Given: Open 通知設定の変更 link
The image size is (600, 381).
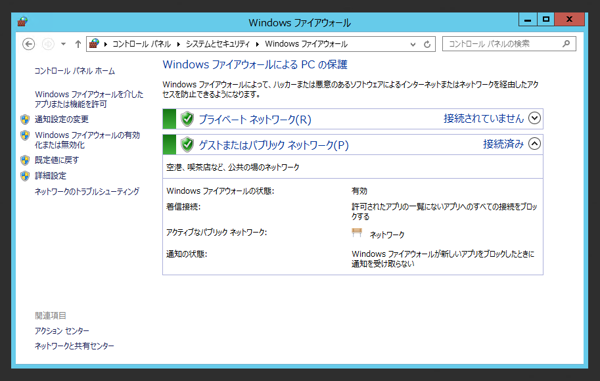Looking at the screenshot, I should tap(62, 119).
